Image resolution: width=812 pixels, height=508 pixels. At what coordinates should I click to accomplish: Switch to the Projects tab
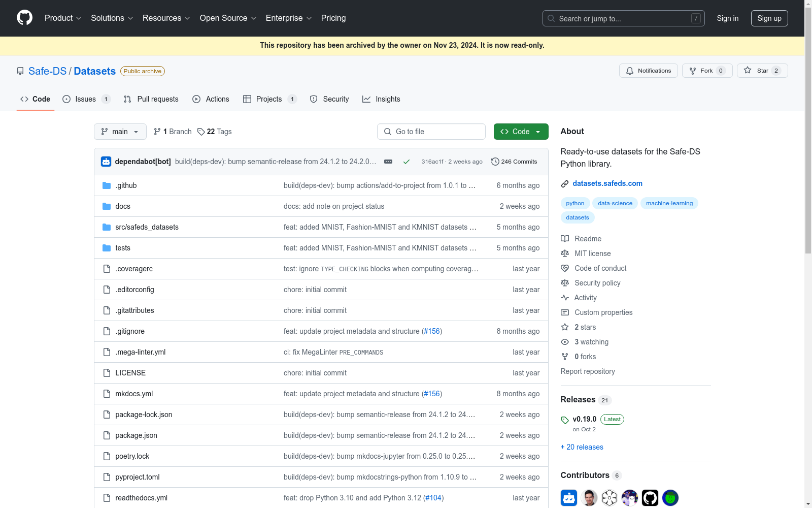point(269,99)
